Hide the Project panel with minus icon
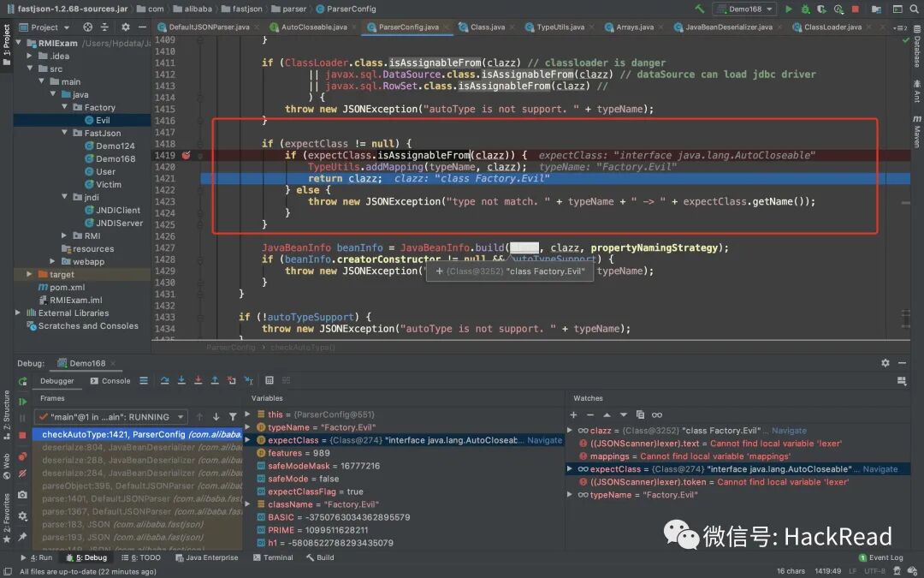The height and width of the screenshot is (578, 924). pyautogui.click(x=142, y=27)
